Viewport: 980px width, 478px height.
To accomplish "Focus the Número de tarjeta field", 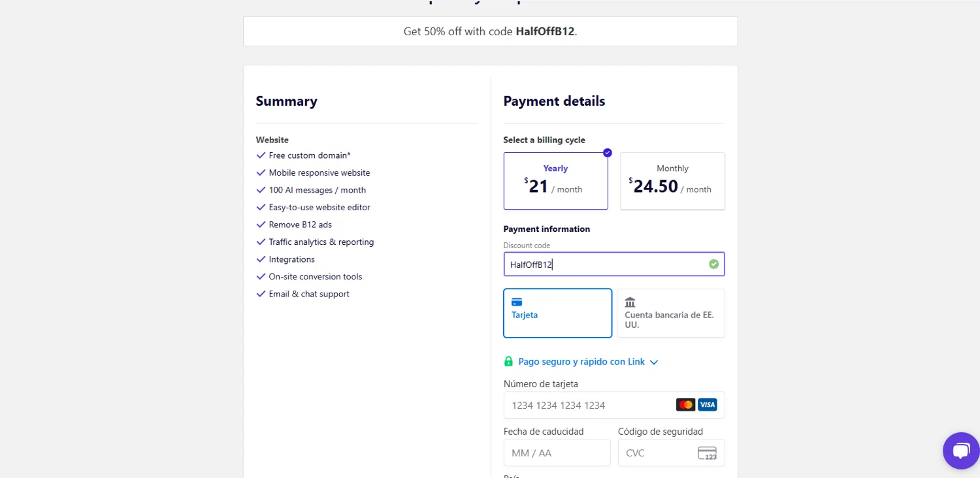I will tap(614, 405).
